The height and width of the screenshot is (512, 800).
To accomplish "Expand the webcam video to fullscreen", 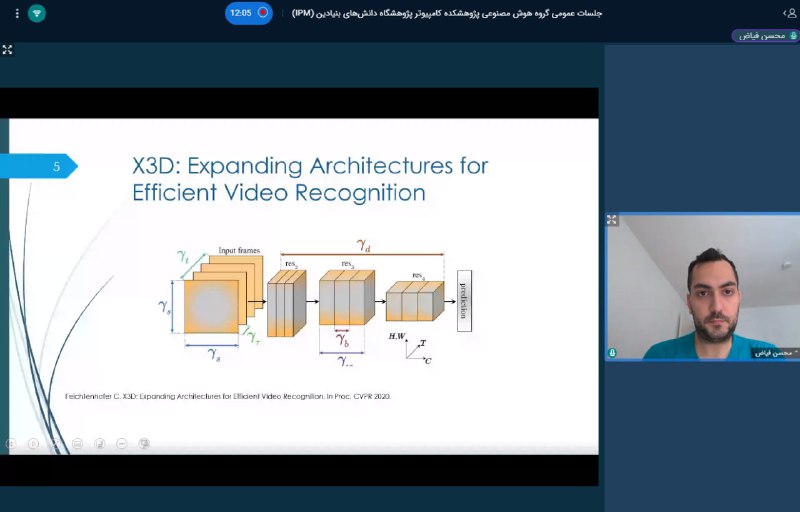I will pos(612,220).
